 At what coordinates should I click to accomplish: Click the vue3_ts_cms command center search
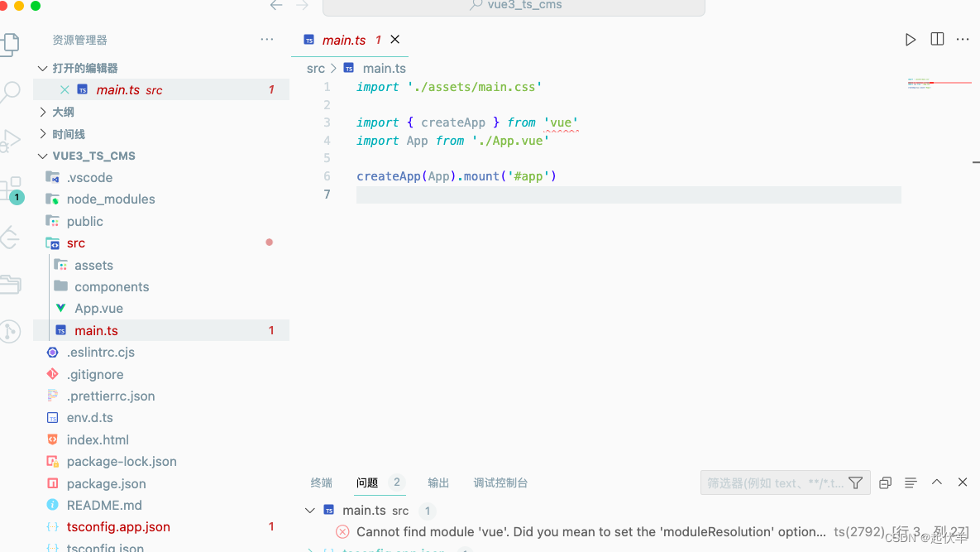[514, 7]
